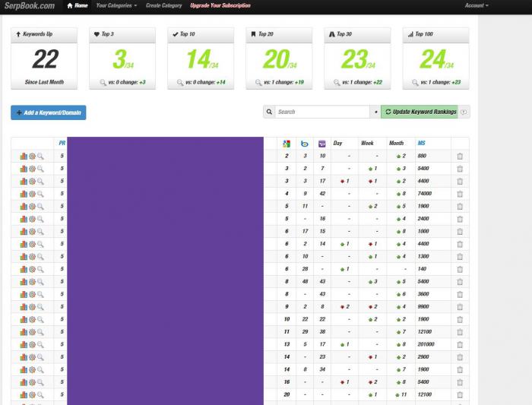This screenshot has width=532, height=405.
Task: Click the MS value 201000
Action: (x=426, y=344)
